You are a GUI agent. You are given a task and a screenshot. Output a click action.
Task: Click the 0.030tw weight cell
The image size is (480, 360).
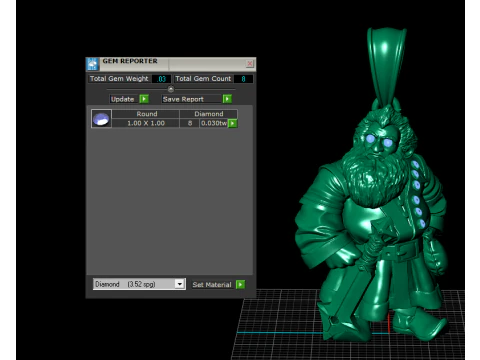pyautogui.click(x=214, y=123)
